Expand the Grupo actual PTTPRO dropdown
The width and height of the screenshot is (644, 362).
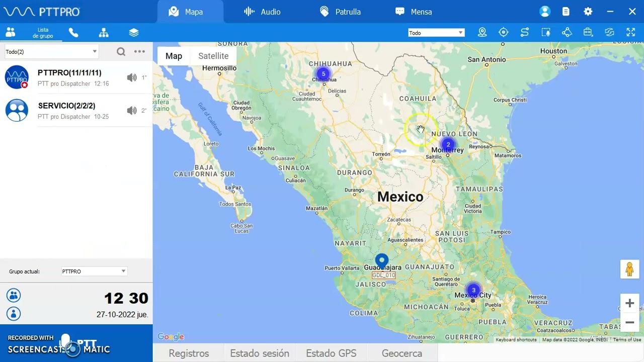click(x=94, y=271)
